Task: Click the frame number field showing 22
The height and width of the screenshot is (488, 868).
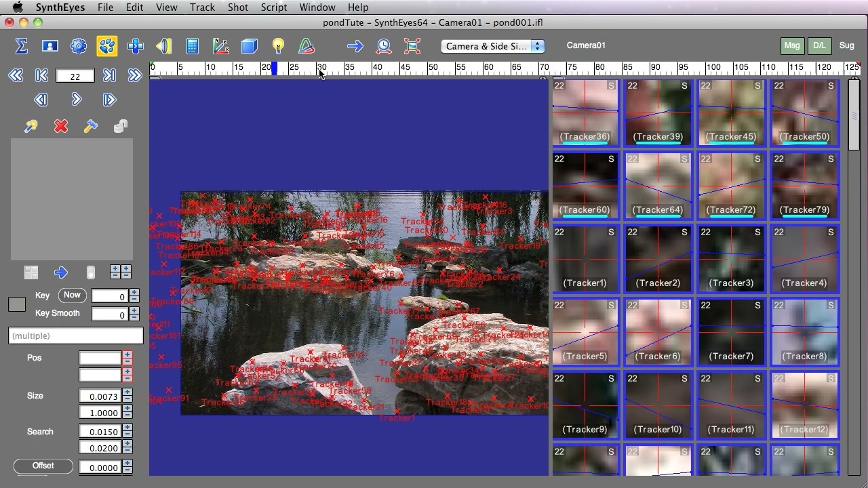Action: (75, 77)
